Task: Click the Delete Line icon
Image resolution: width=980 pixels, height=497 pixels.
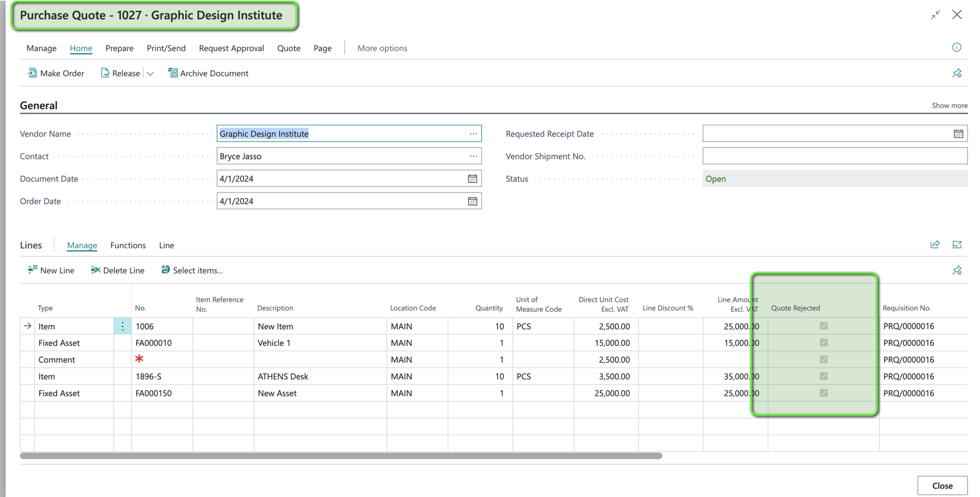Action: click(x=95, y=270)
